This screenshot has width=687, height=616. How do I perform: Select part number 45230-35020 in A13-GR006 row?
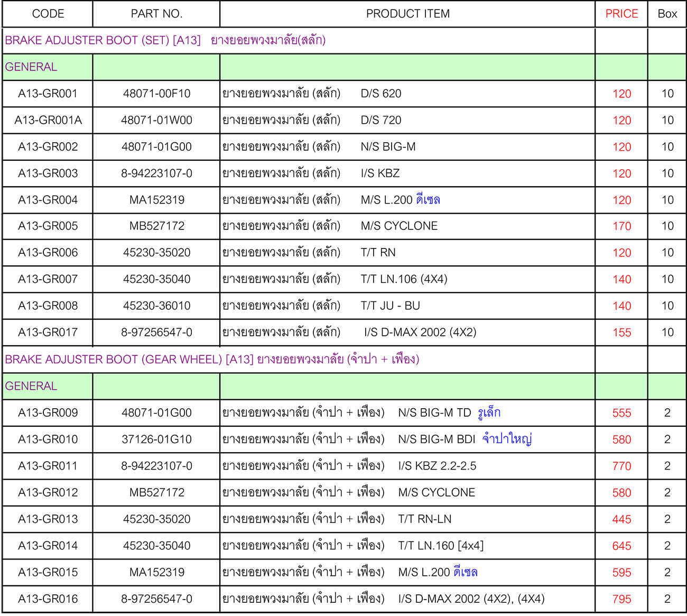click(x=157, y=252)
